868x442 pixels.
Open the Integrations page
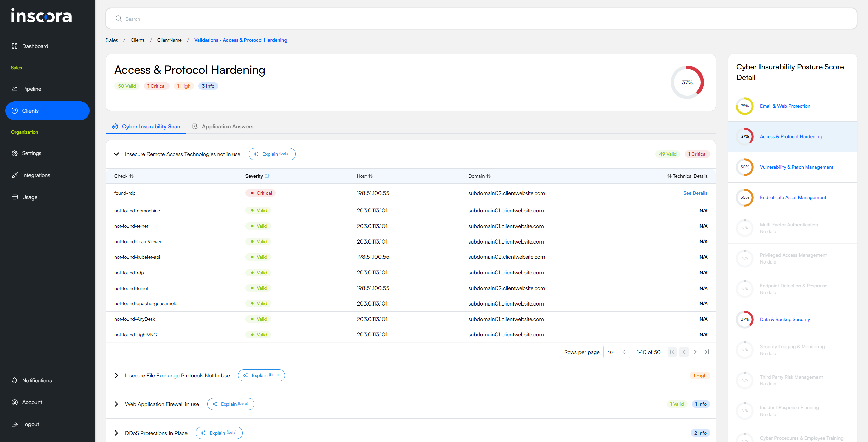click(x=36, y=175)
